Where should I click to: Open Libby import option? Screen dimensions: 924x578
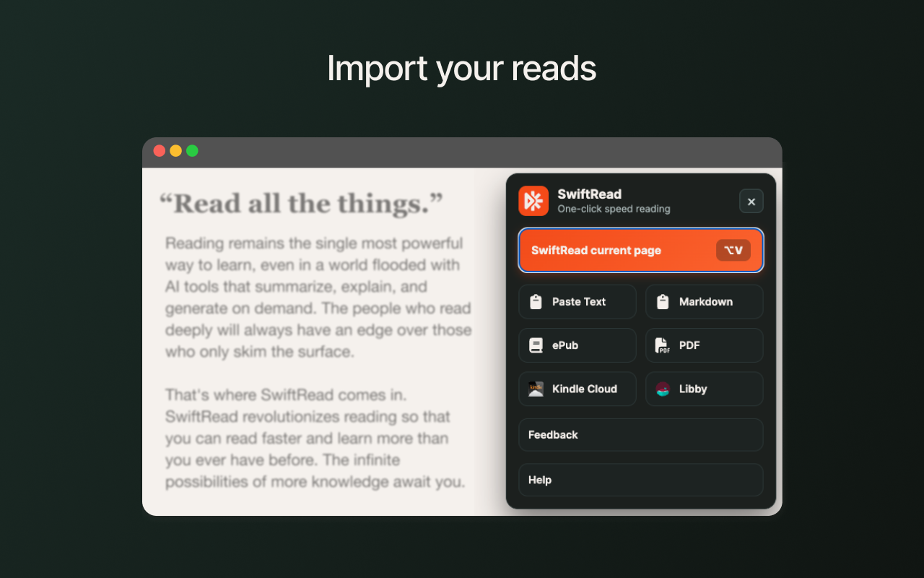(x=705, y=389)
